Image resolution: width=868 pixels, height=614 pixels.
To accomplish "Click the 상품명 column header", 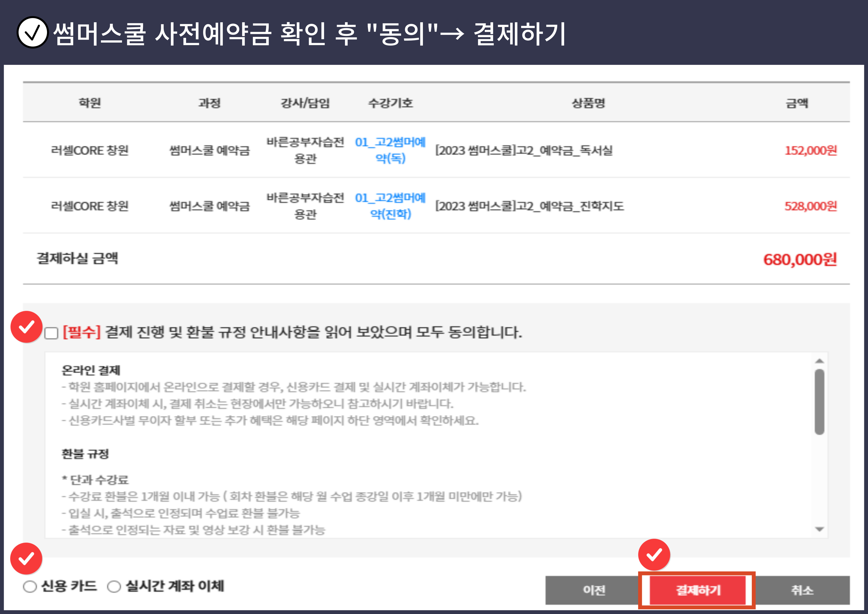I will click(x=588, y=103).
